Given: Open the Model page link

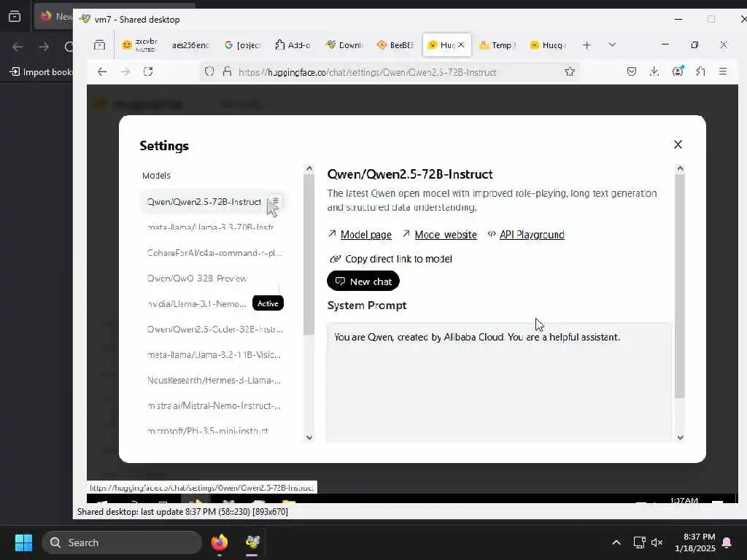Looking at the screenshot, I should 365,235.
